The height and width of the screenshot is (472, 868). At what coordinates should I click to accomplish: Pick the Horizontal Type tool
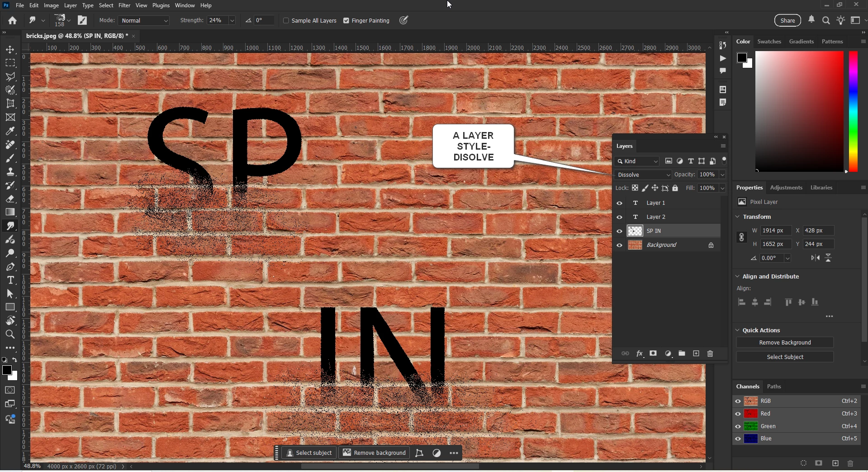10,280
